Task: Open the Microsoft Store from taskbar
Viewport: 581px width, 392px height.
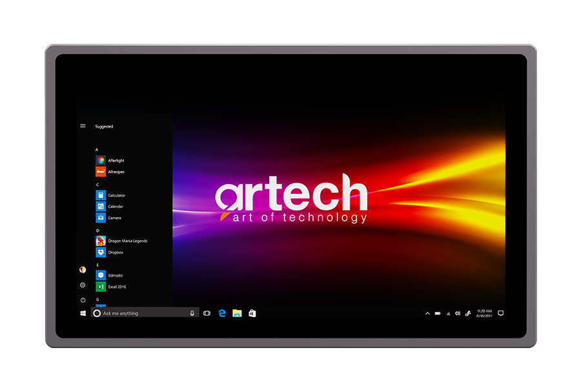Action: coord(252,313)
